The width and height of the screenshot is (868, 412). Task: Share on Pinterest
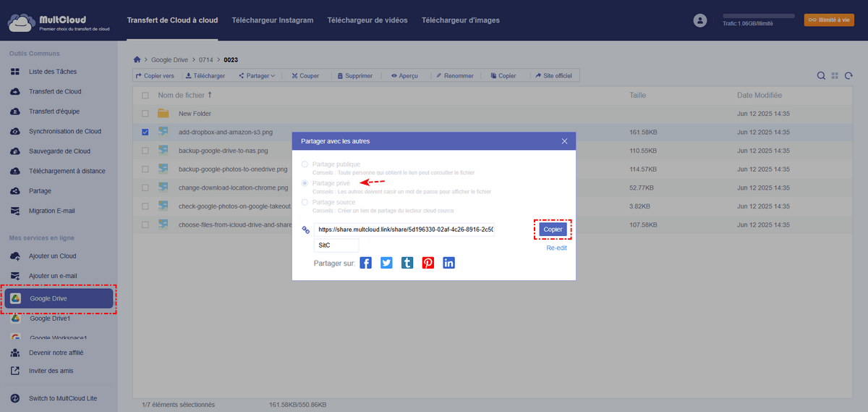(428, 263)
